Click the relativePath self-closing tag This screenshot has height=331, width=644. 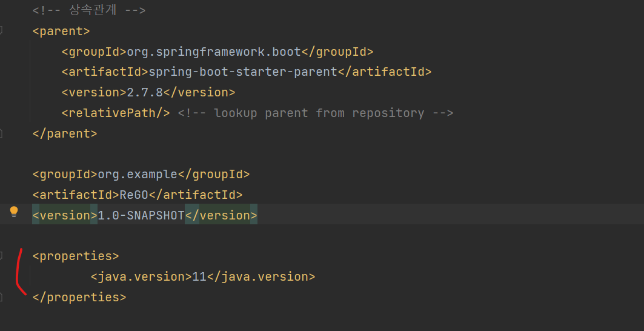coord(116,113)
